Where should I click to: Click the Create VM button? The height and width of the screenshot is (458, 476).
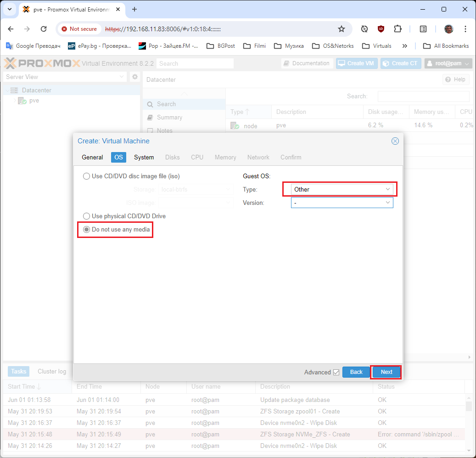click(x=356, y=63)
